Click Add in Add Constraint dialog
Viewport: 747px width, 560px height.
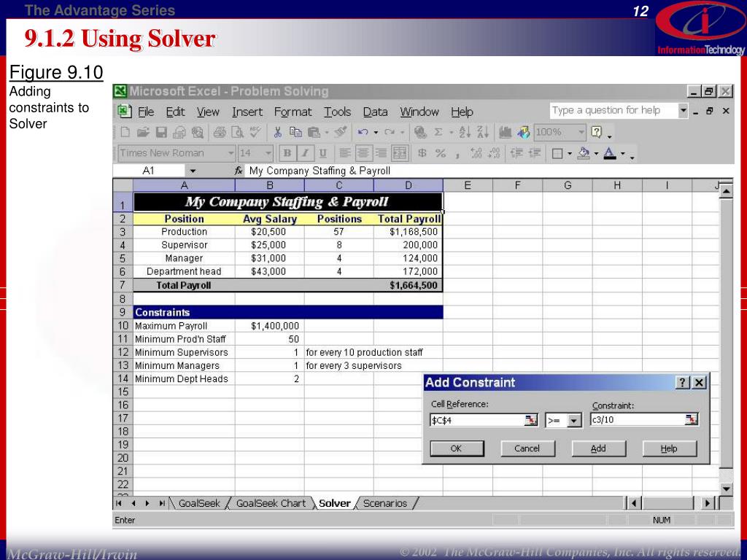(x=598, y=448)
